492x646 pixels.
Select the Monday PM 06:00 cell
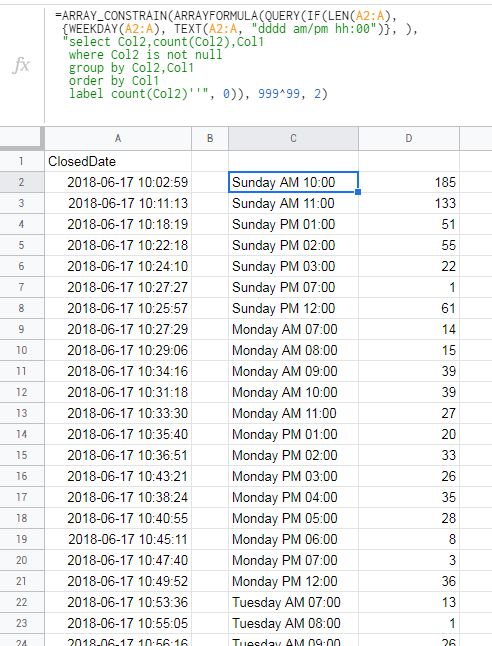[293, 539]
